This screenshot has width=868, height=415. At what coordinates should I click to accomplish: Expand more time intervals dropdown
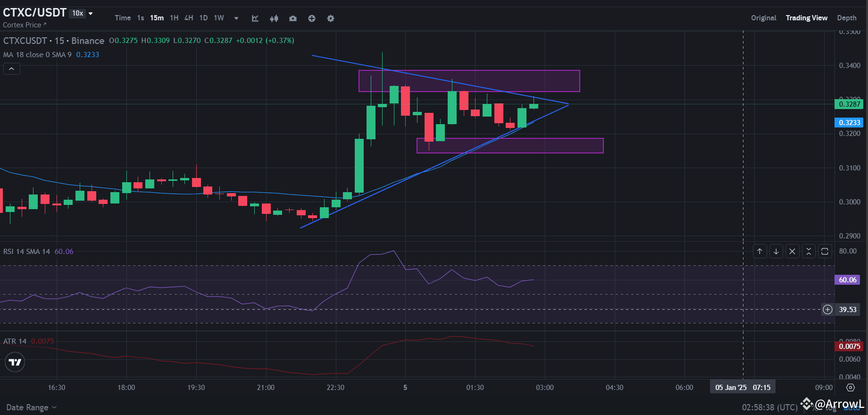236,18
